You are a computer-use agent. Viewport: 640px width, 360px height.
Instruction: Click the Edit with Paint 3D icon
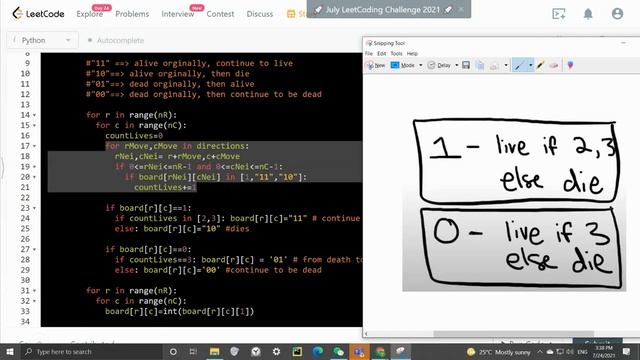click(570, 65)
